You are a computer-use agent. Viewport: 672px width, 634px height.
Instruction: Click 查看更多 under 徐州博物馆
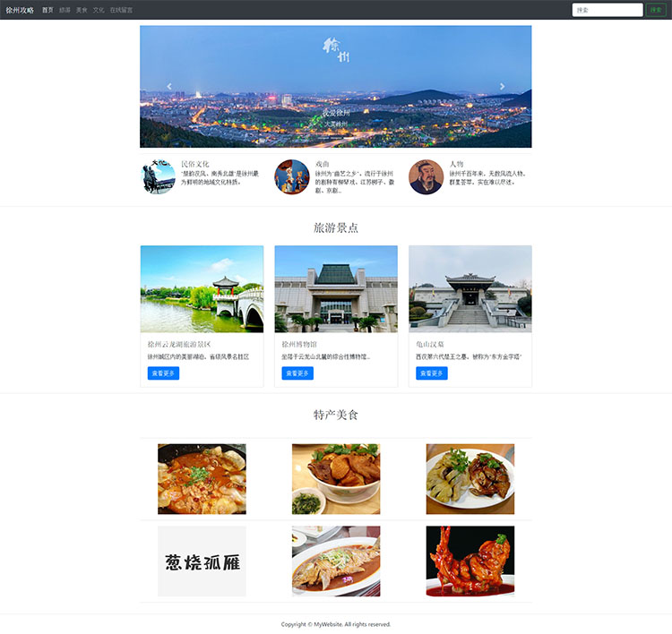(x=297, y=373)
